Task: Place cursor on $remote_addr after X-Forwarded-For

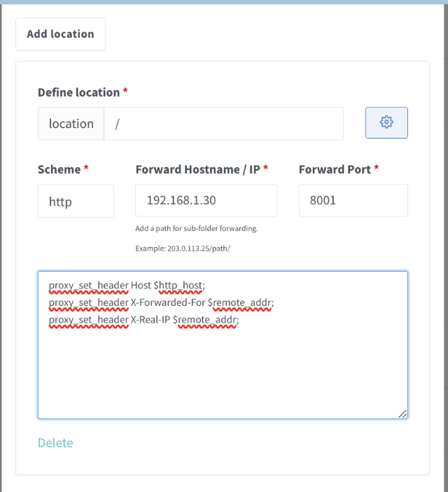Action: (239, 302)
